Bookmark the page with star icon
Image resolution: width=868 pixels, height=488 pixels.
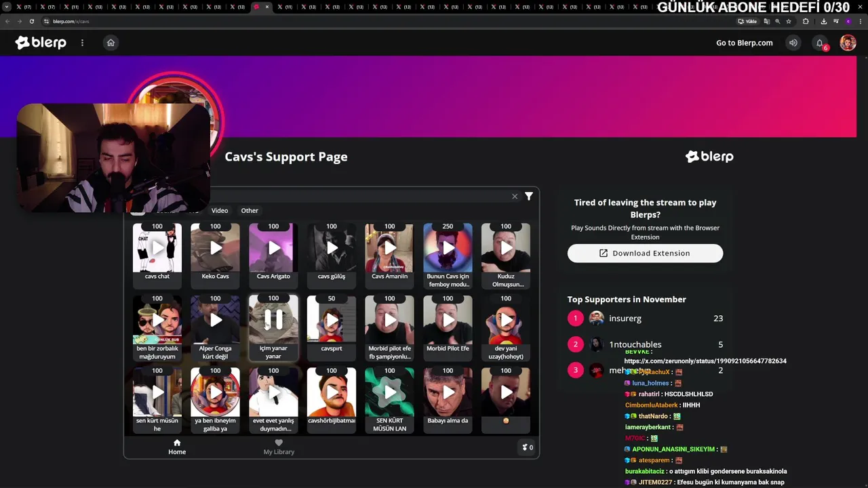tap(788, 21)
